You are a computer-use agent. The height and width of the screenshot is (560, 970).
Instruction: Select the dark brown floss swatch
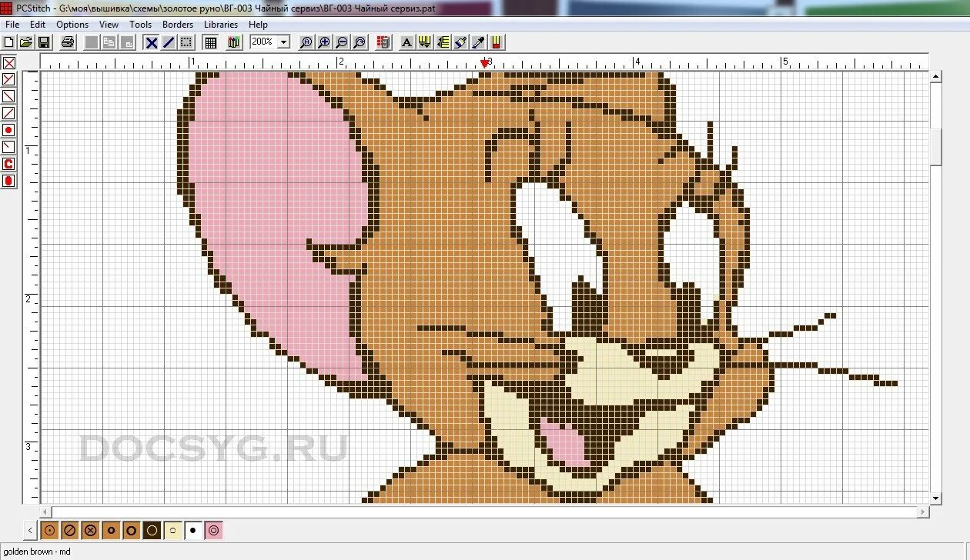[x=152, y=530]
